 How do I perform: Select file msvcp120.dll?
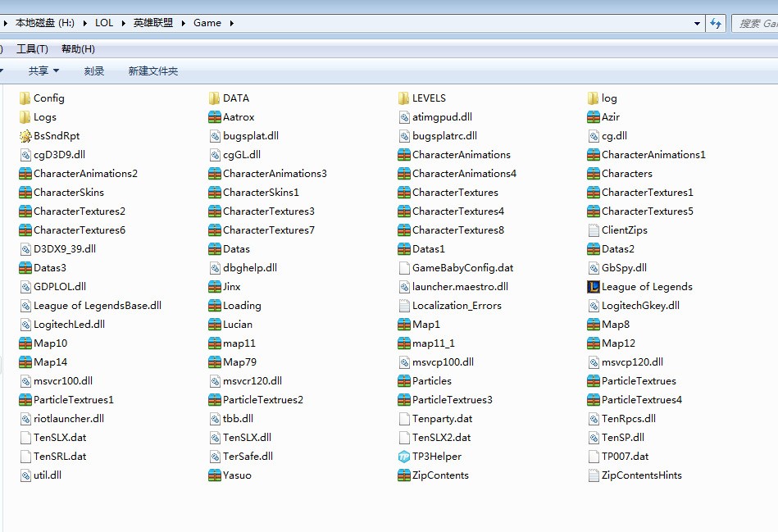tap(626, 362)
